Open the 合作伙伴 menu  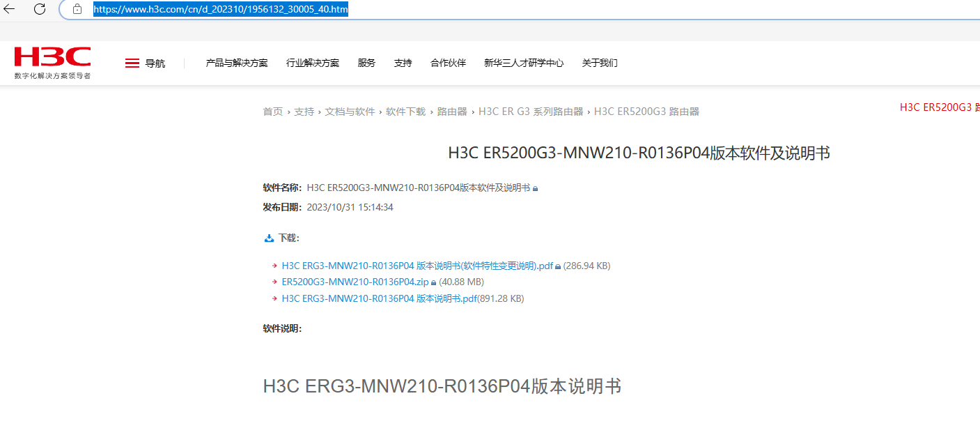point(448,63)
